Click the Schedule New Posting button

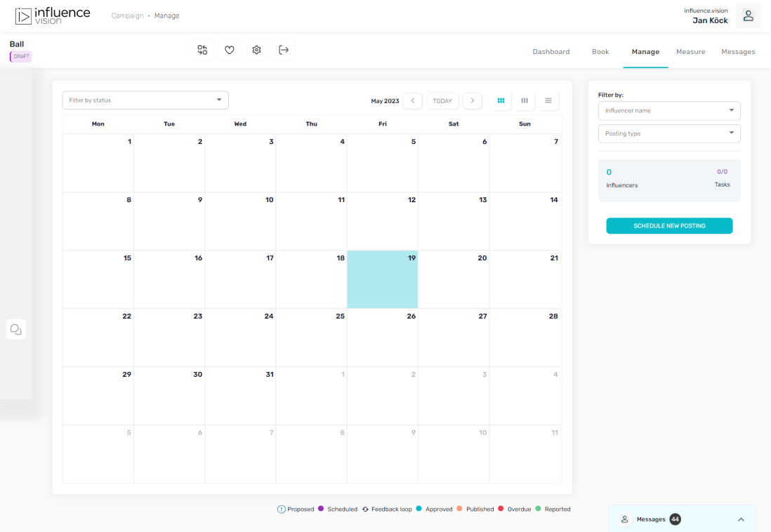(x=669, y=226)
